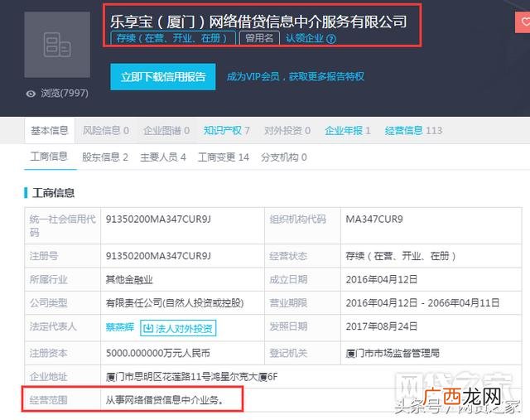Select the 企业图谱 0 tab

pyautogui.click(x=166, y=131)
